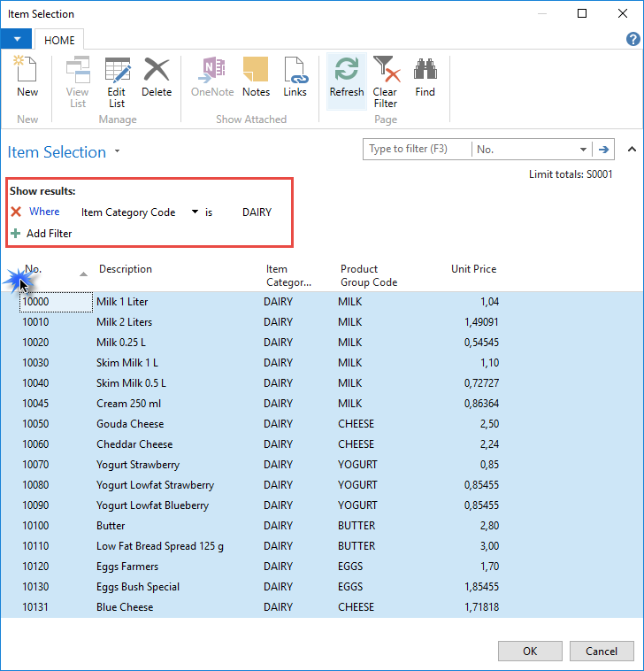
Task: Collapse the filter pane with chevron
Action: 632,150
